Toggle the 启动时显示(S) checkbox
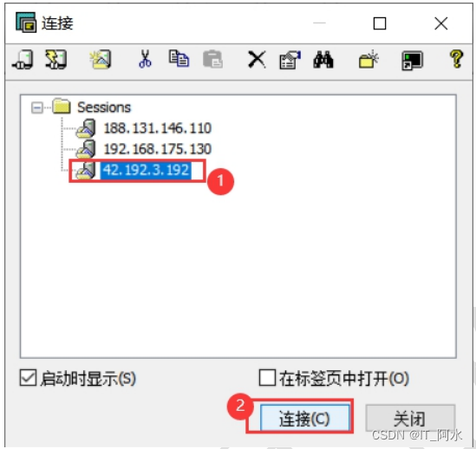 click(x=28, y=378)
